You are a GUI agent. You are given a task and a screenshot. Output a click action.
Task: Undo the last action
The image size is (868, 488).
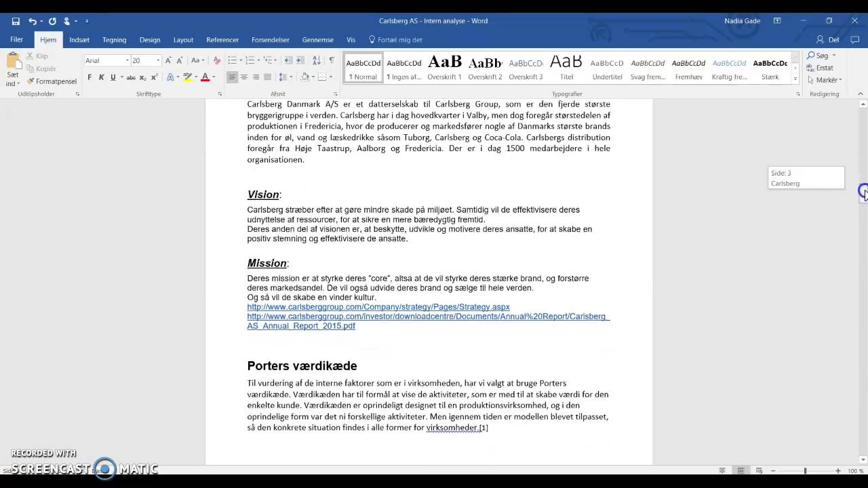[x=32, y=21]
